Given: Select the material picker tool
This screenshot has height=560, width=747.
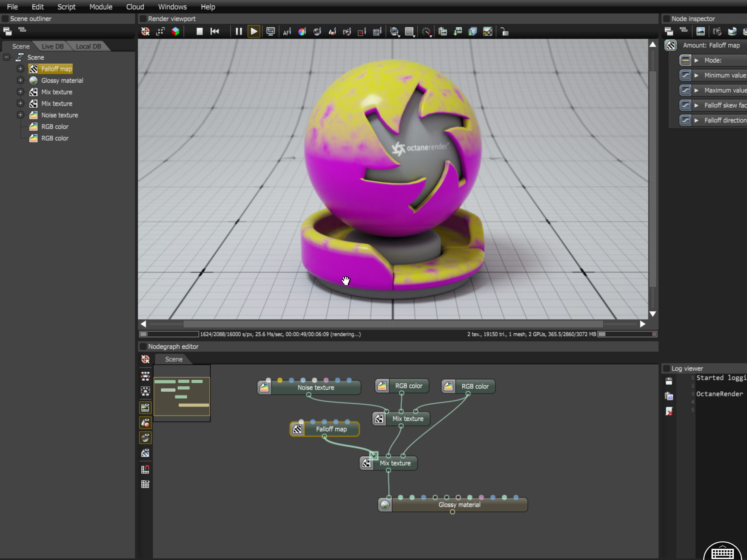Looking at the screenshot, I should tap(317, 32).
